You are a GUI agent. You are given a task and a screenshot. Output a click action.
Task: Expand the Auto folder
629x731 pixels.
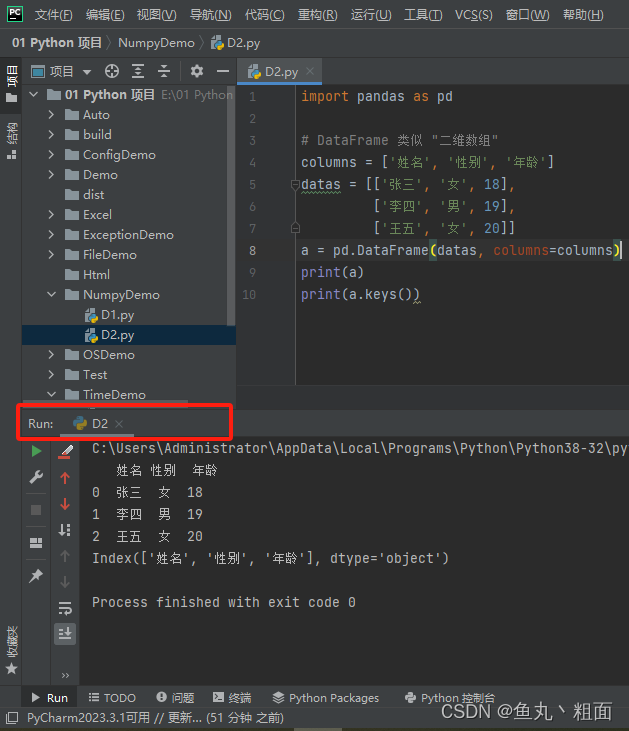point(51,115)
